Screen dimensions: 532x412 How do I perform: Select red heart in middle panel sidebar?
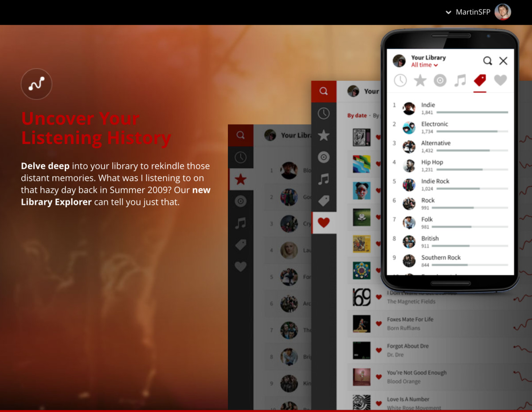tap(324, 223)
